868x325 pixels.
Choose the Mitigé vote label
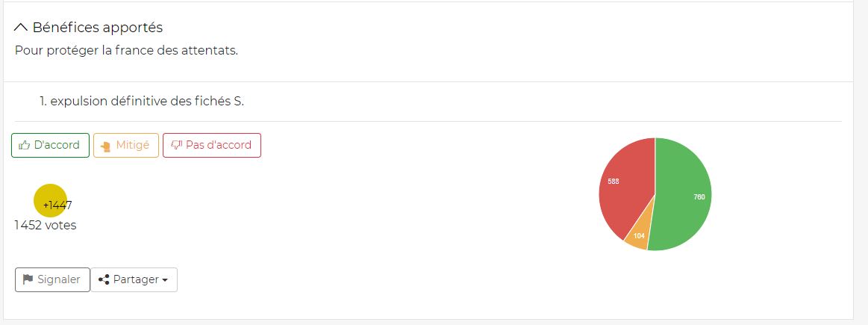click(x=133, y=145)
